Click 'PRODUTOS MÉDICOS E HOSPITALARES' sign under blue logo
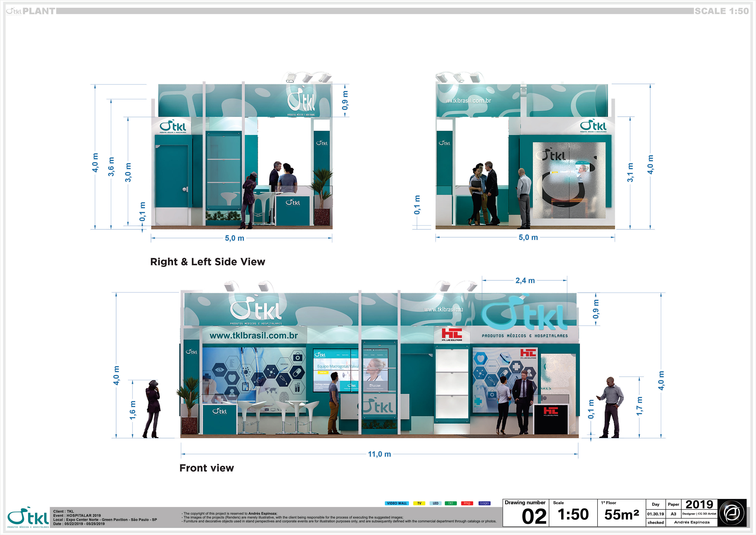756x535 pixels. (x=525, y=336)
